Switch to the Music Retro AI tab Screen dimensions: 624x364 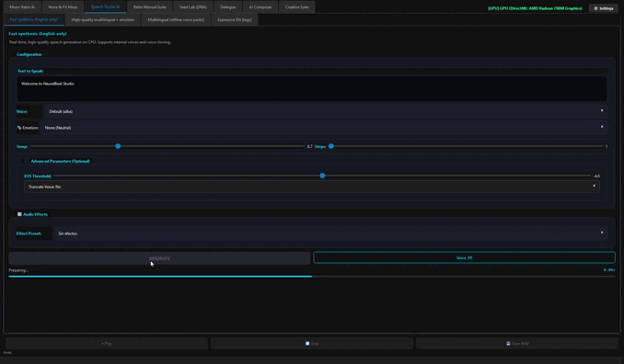click(x=22, y=7)
